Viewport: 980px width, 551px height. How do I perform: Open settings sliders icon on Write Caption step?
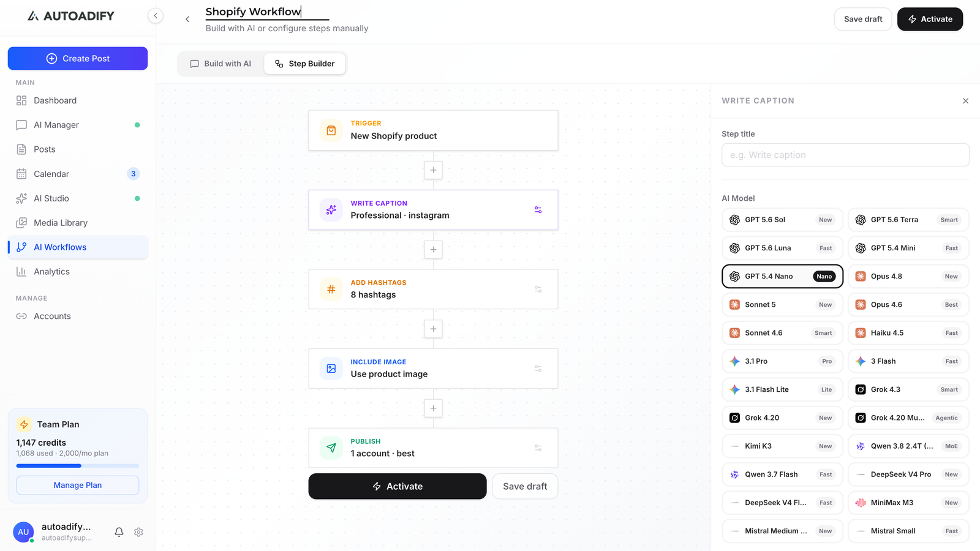(538, 210)
